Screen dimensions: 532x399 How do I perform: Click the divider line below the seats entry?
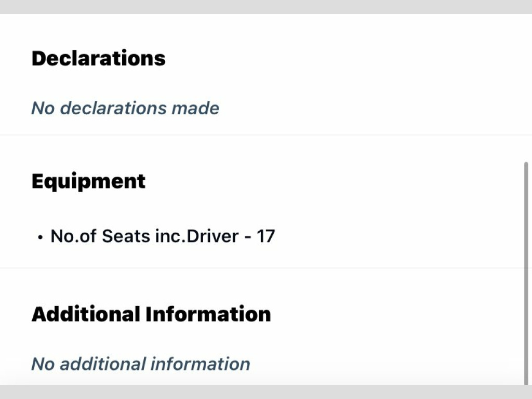(266, 268)
